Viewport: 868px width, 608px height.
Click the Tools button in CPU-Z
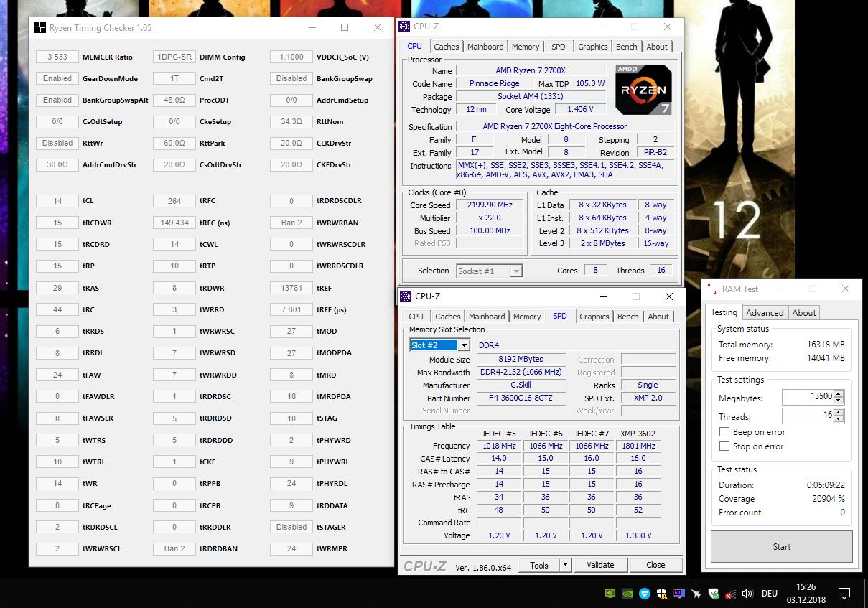point(539,565)
